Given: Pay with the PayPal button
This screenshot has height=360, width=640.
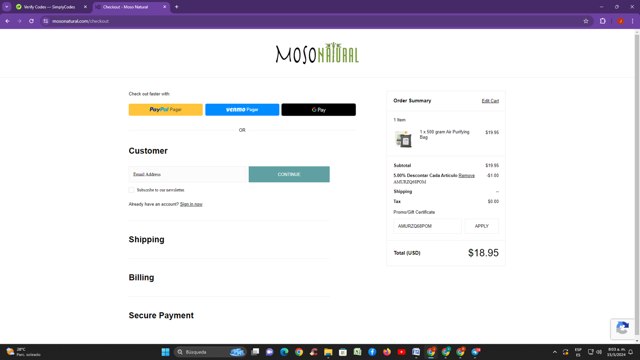Looking at the screenshot, I should [x=165, y=109].
